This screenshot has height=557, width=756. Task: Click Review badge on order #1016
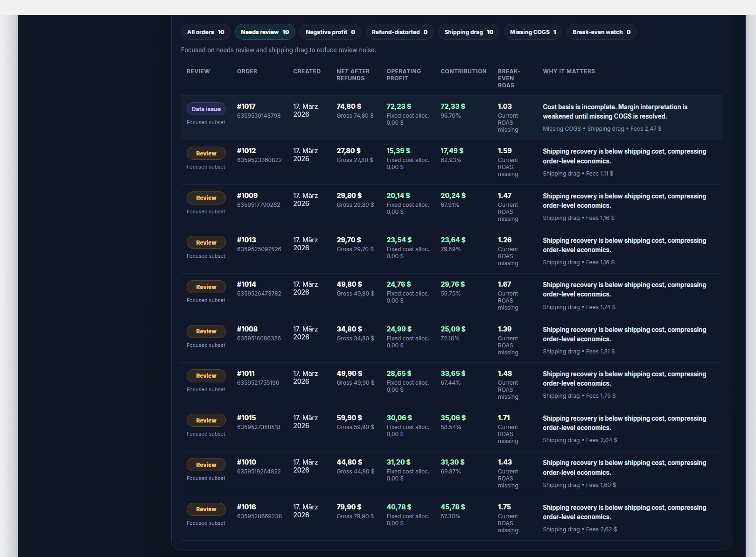tap(206, 509)
